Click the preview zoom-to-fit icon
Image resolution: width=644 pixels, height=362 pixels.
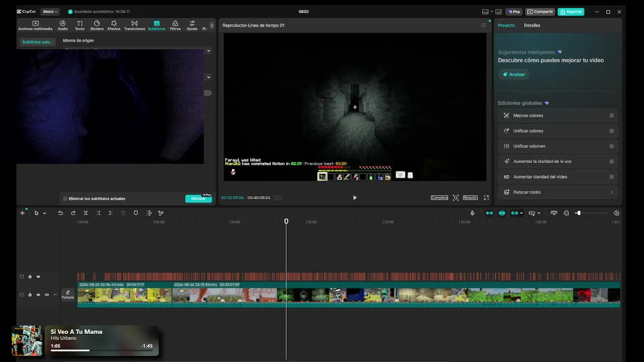point(456,198)
